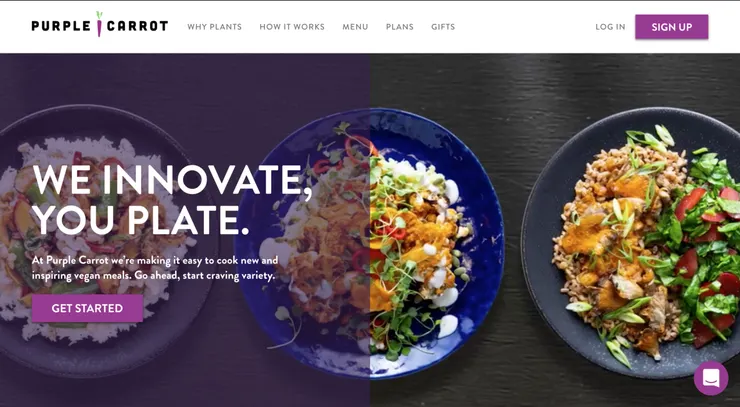740x407 pixels.
Task: Open the Menu navigation item
Action: point(355,27)
